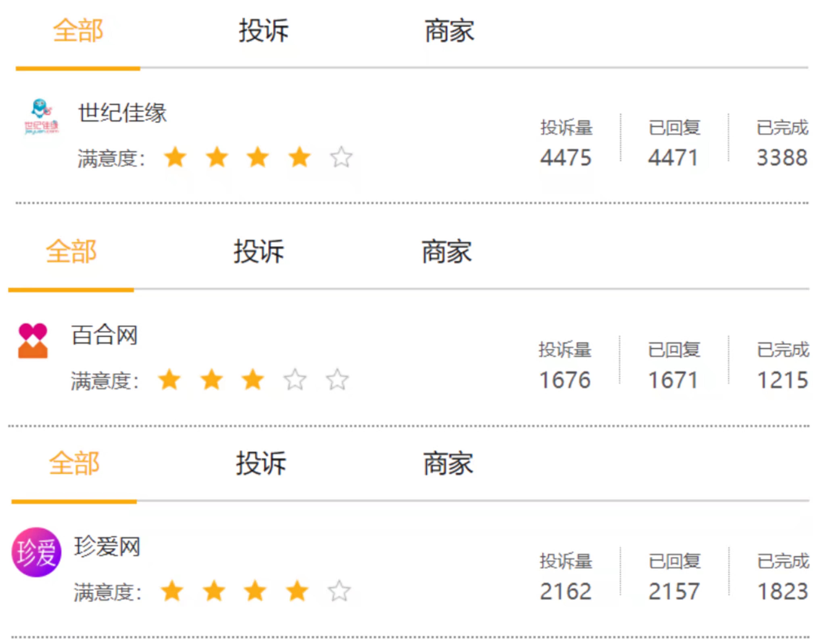Image resolution: width=813 pixels, height=644 pixels.
Task: Click the 百合网 completed count 1215
Action: coord(783,380)
